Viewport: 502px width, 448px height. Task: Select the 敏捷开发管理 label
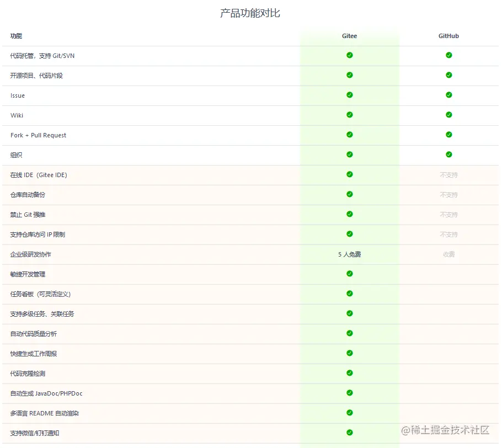pyautogui.click(x=28, y=274)
